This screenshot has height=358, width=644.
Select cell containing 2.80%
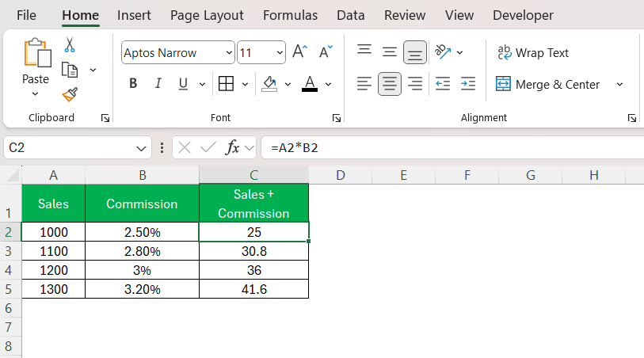pos(142,251)
